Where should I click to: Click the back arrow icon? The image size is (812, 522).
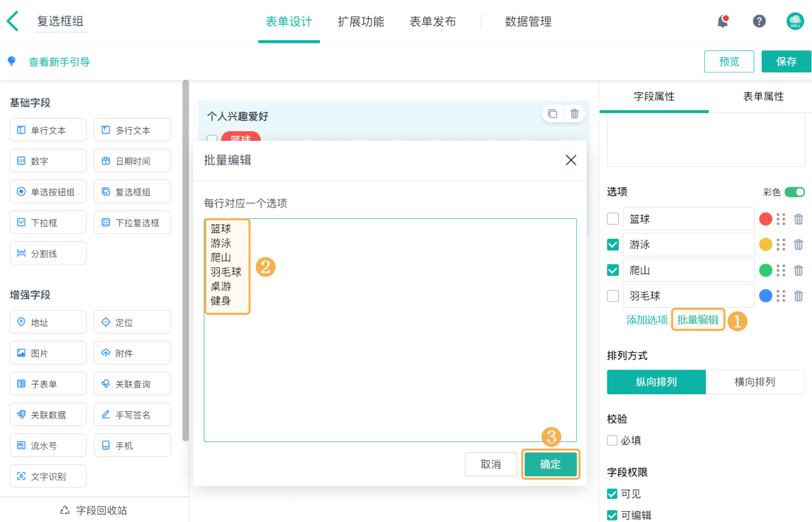(x=13, y=21)
